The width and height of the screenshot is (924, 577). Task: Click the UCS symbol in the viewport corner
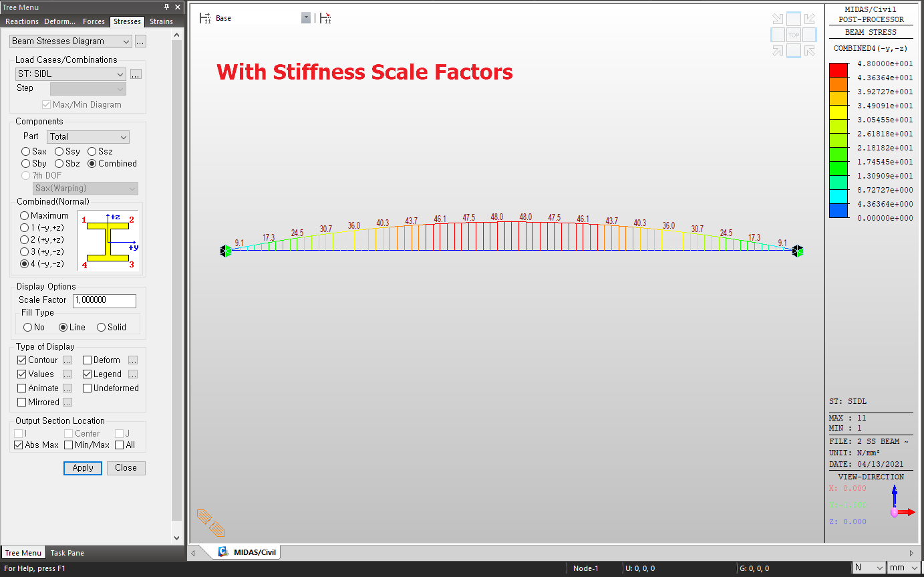click(211, 523)
